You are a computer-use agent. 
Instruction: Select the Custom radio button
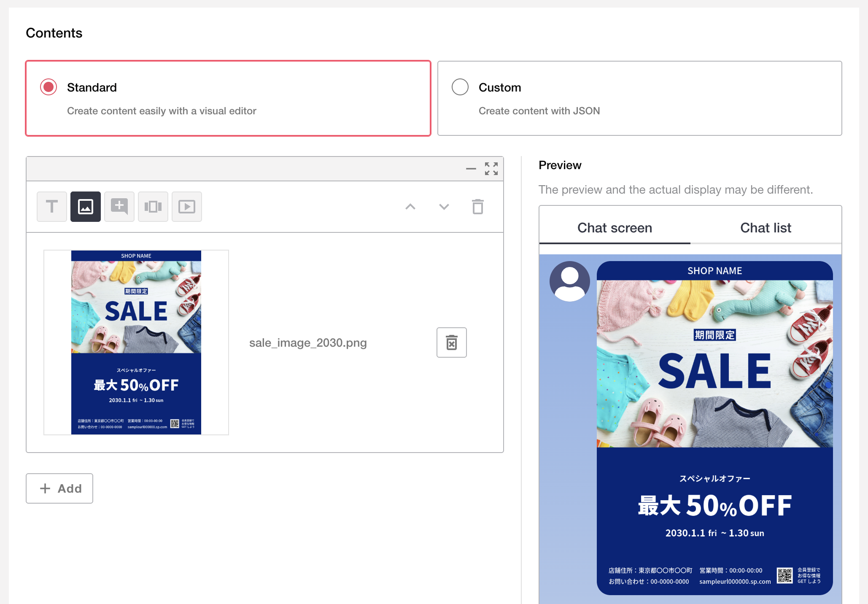460,87
